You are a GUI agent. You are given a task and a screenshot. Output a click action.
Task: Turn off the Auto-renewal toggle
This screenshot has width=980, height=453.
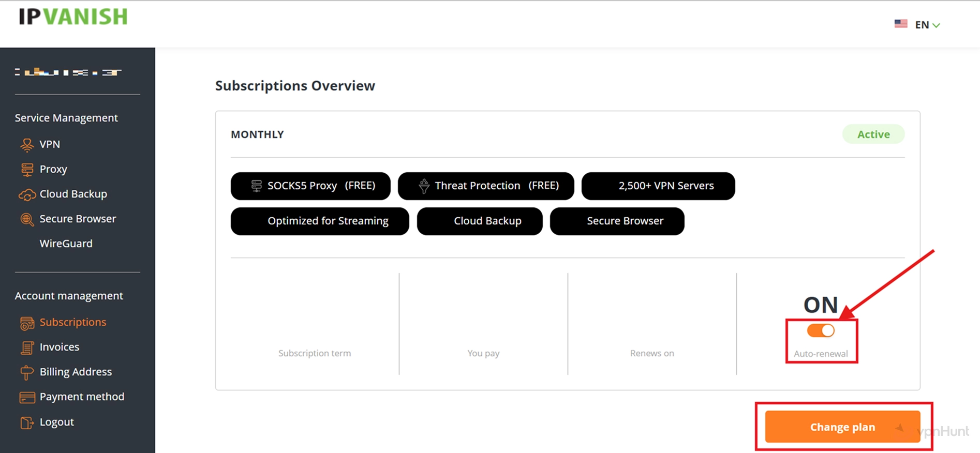pyautogui.click(x=821, y=330)
